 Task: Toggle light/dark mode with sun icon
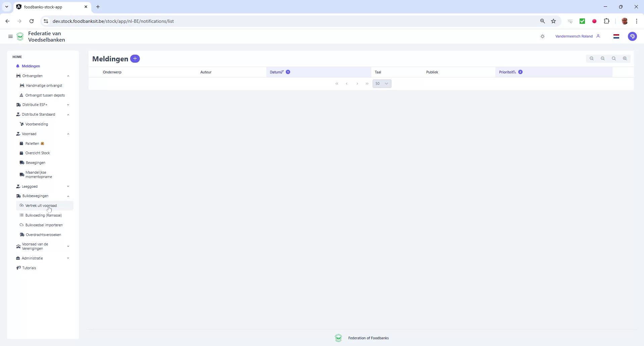[542, 36]
